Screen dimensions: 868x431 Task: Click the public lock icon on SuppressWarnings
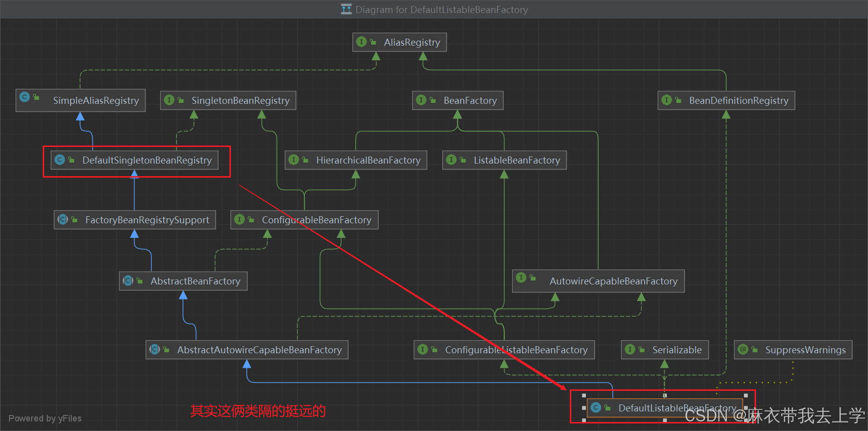tap(755, 350)
